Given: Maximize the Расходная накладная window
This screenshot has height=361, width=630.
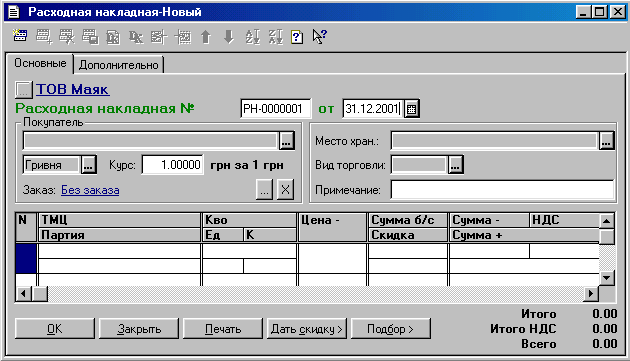Looking at the screenshot, I should [599, 12].
